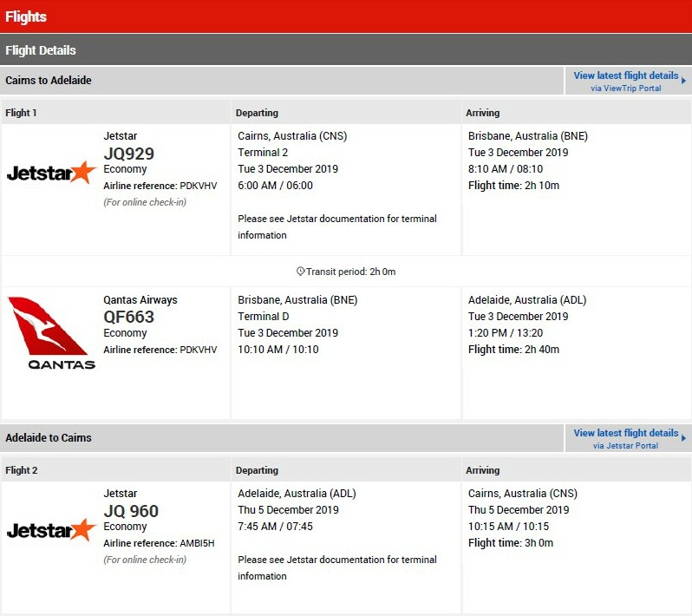Click Terminal D text

[264, 316]
